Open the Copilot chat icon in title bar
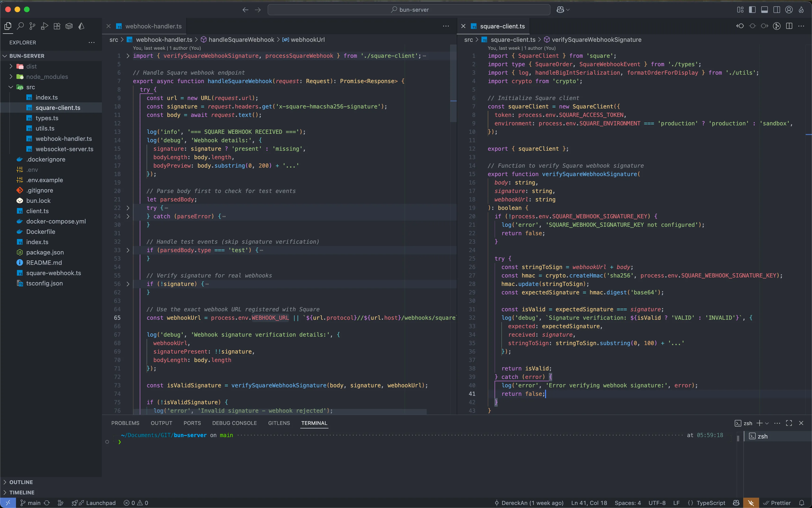The image size is (812, 508). 560,10
